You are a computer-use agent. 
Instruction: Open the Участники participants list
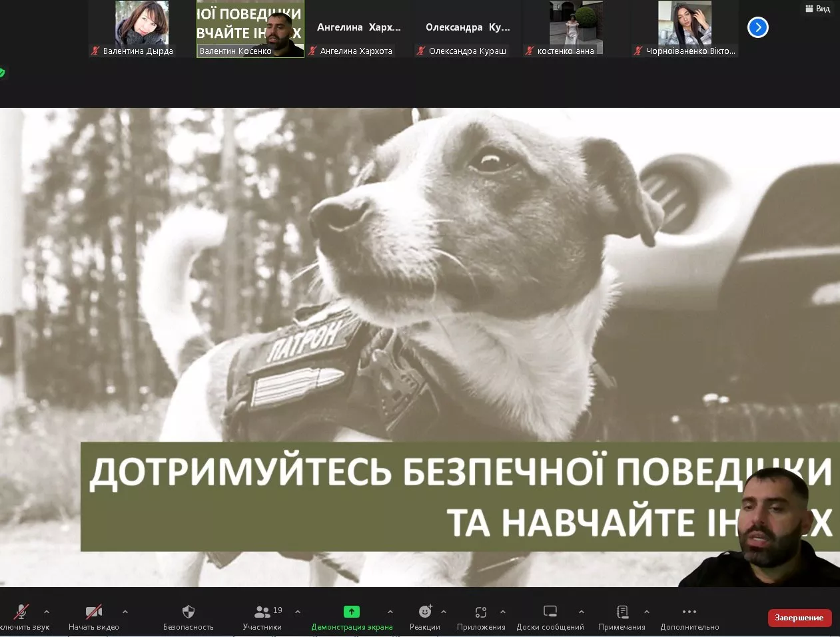click(x=262, y=612)
